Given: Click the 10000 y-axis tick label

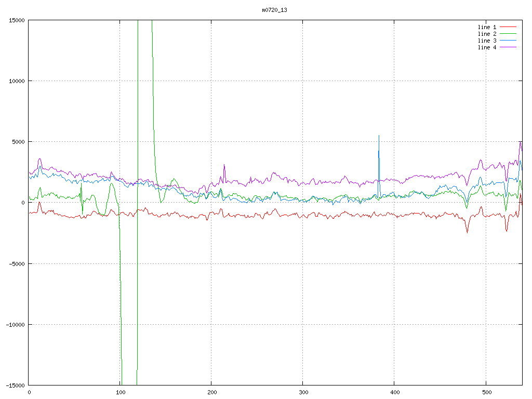Looking at the screenshot, I should (17, 81).
